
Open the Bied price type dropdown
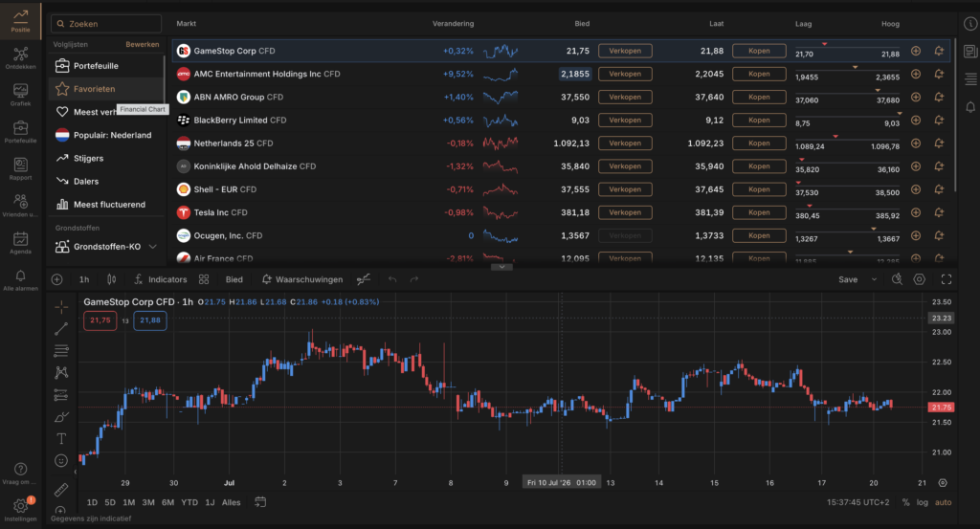point(234,279)
